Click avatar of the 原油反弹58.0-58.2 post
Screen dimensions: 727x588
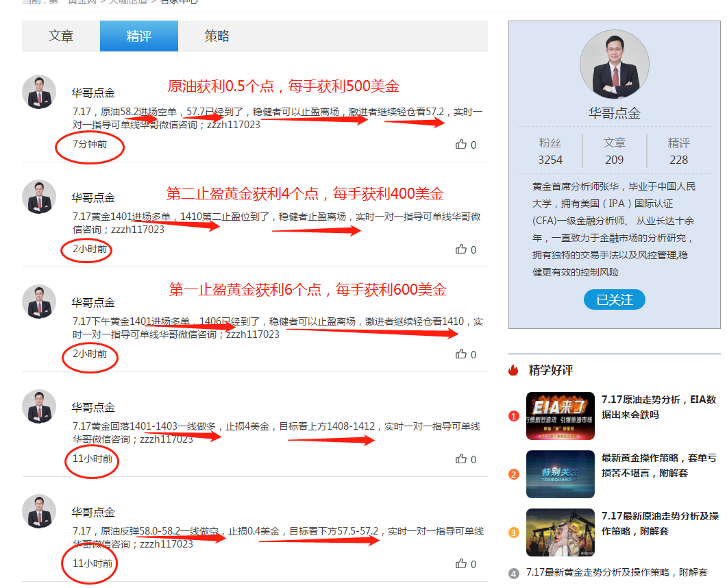pos(39,511)
